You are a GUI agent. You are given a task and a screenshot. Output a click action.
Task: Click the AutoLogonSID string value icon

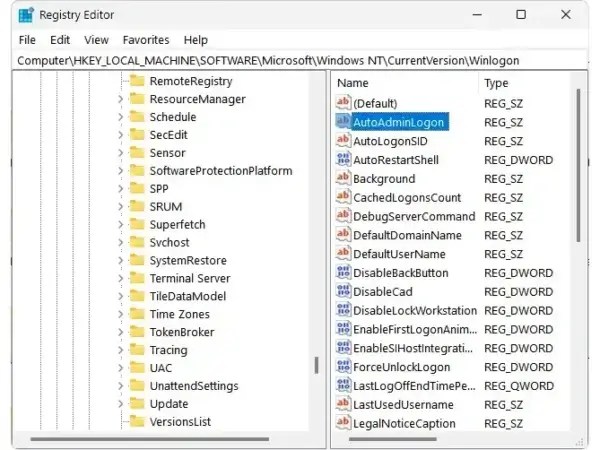343,140
